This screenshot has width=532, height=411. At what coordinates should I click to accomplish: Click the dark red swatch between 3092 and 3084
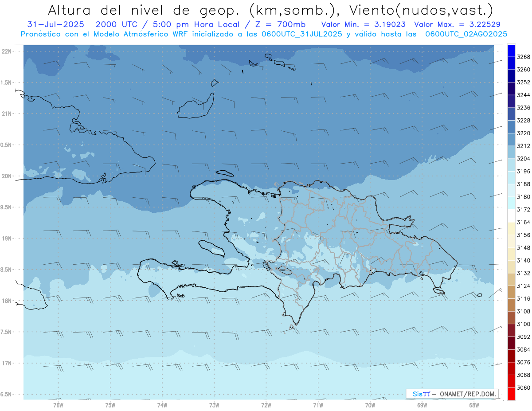tap(511, 343)
